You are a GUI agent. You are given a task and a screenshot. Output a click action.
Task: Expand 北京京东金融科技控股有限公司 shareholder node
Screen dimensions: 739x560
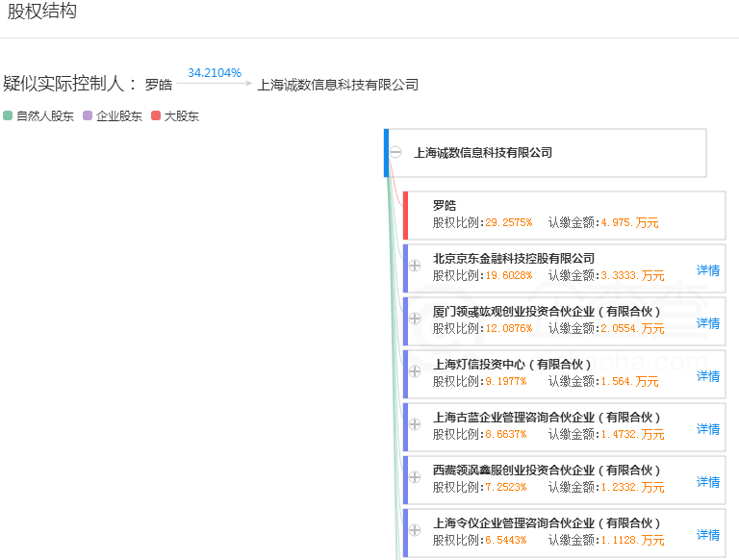(415, 266)
